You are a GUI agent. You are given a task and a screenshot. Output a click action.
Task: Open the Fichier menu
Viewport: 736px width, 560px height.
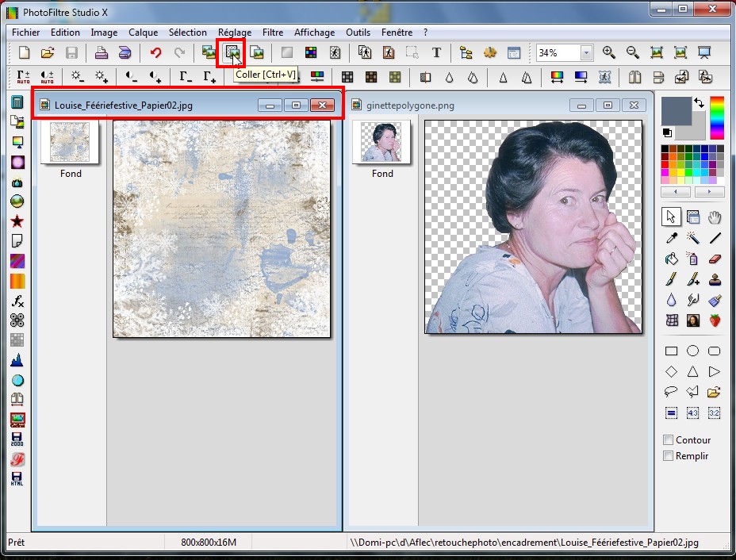(x=26, y=33)
